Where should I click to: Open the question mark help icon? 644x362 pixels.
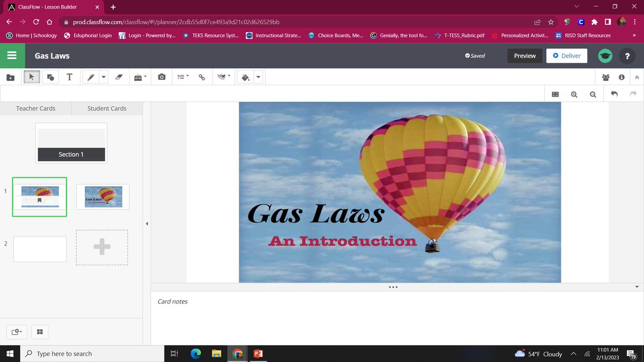pyautogui.click(x=627, y=56)
